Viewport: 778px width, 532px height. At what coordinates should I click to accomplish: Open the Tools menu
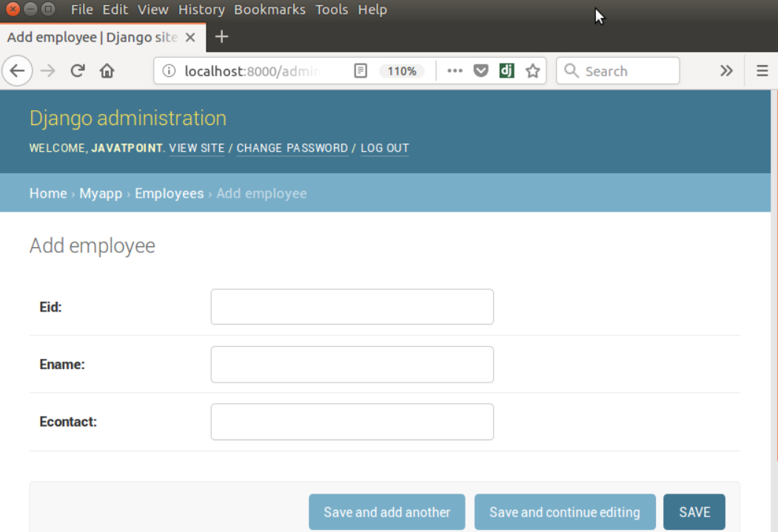332,10
